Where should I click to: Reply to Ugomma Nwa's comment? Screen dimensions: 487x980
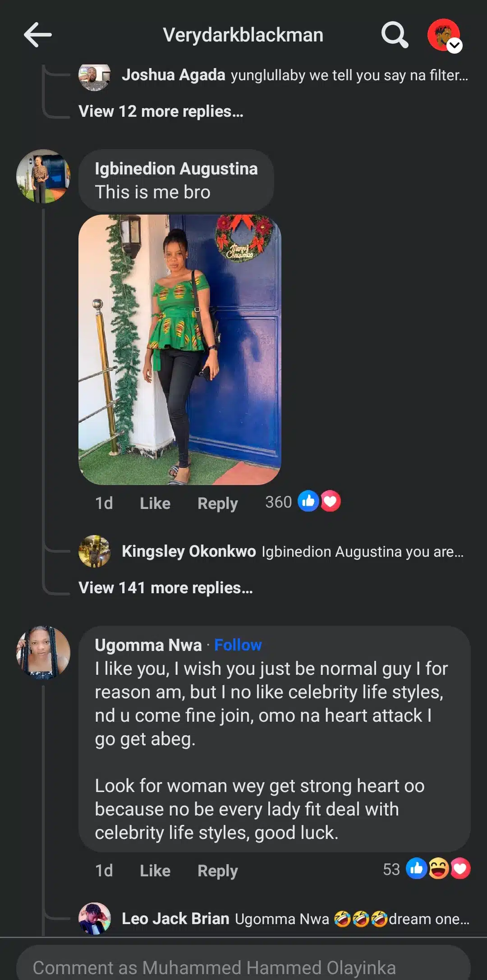(x=217, y=870)
